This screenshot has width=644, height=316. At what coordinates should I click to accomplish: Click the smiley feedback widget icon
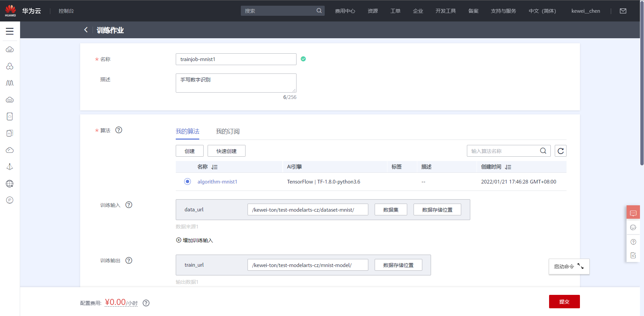coord(633,227)
